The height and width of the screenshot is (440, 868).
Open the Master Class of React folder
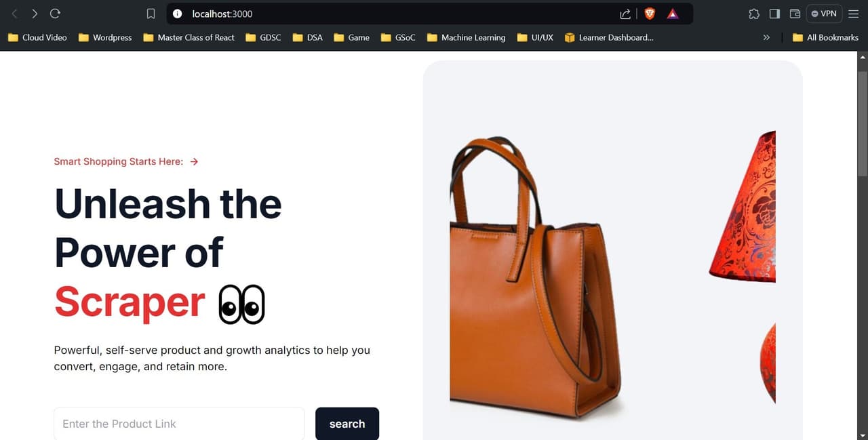[189, 37]
